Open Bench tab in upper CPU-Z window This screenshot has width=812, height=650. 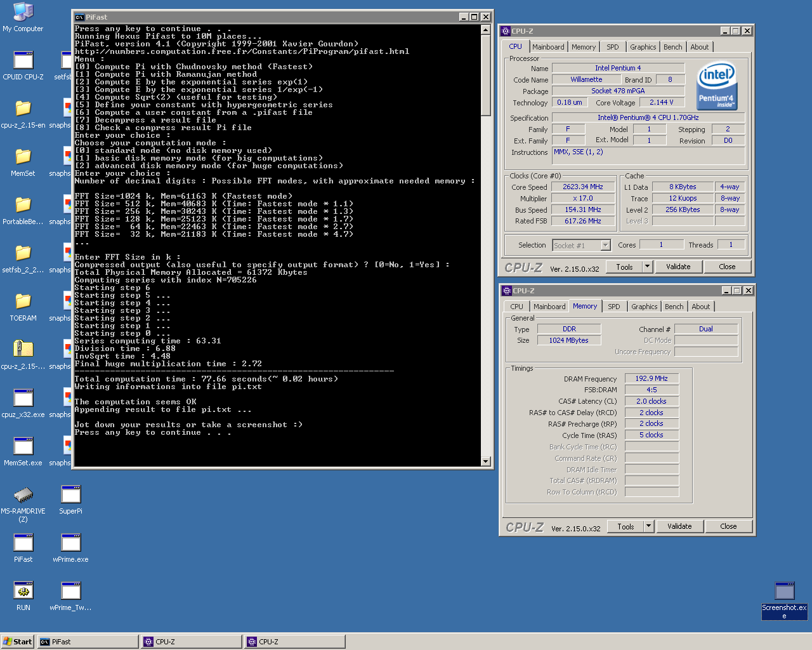point(673,47)
